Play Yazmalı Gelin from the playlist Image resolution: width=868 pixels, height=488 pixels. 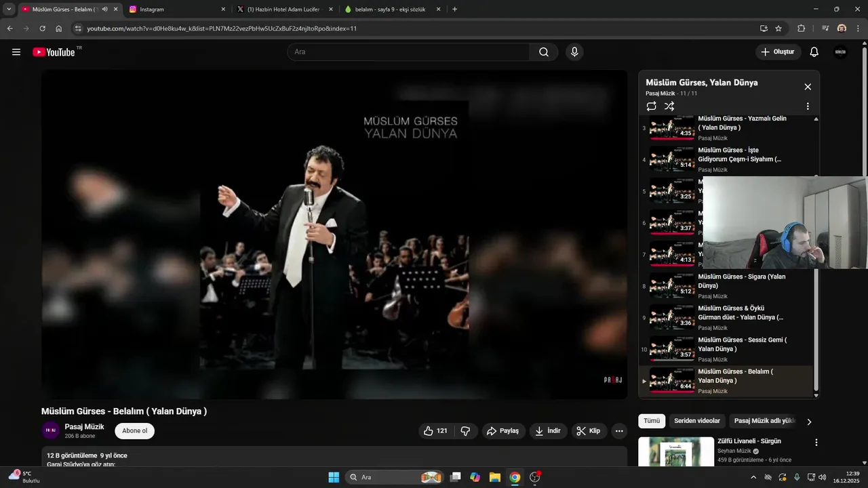[x=726, y=128]
